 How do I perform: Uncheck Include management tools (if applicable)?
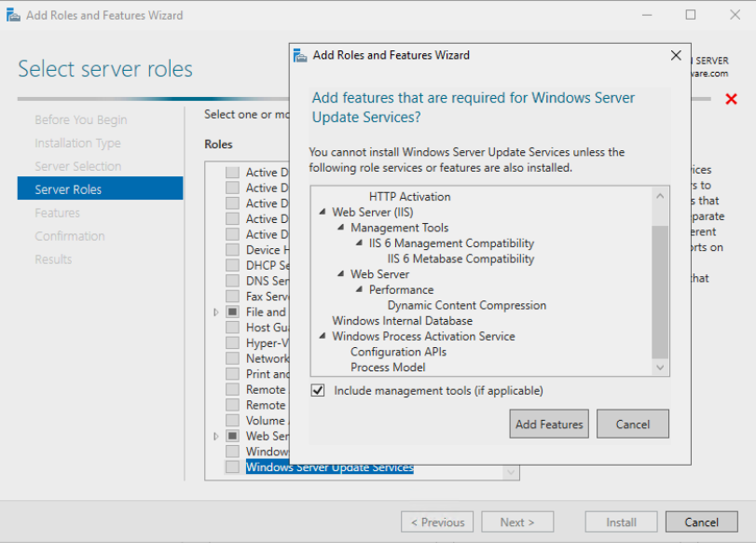click(319, 390)
